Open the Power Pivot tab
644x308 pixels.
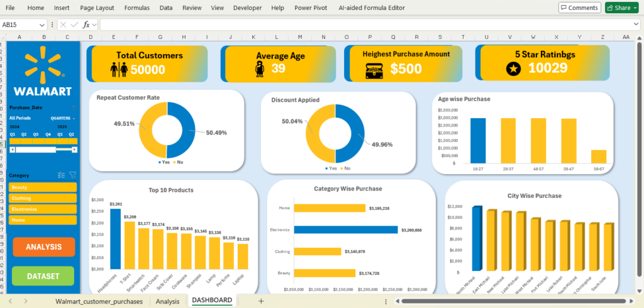coord(311,8)
